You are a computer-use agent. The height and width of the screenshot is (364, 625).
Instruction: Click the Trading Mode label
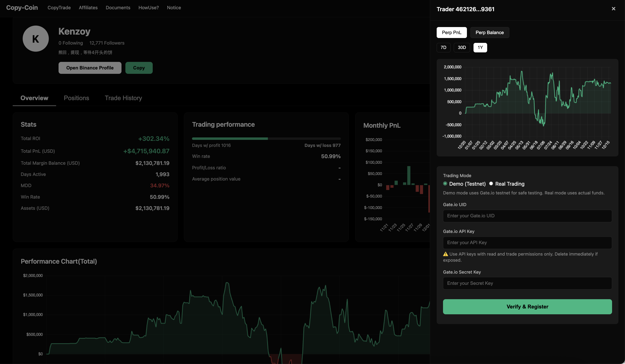coord(457,176)
